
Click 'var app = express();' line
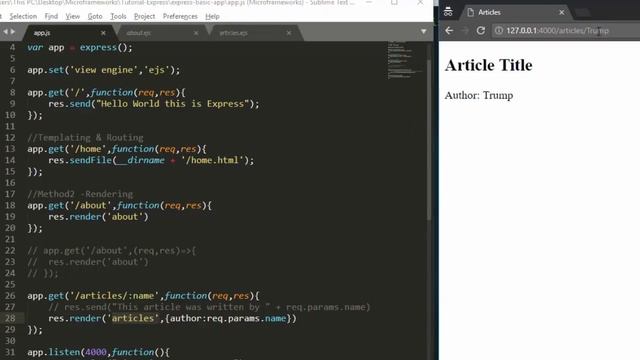pos(80,47)
